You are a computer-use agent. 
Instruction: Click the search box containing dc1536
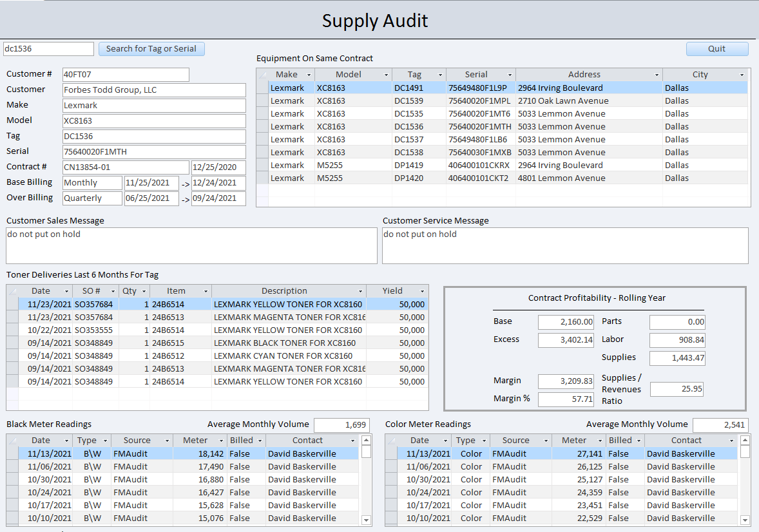pyautogui.click(x=48, y=48)
